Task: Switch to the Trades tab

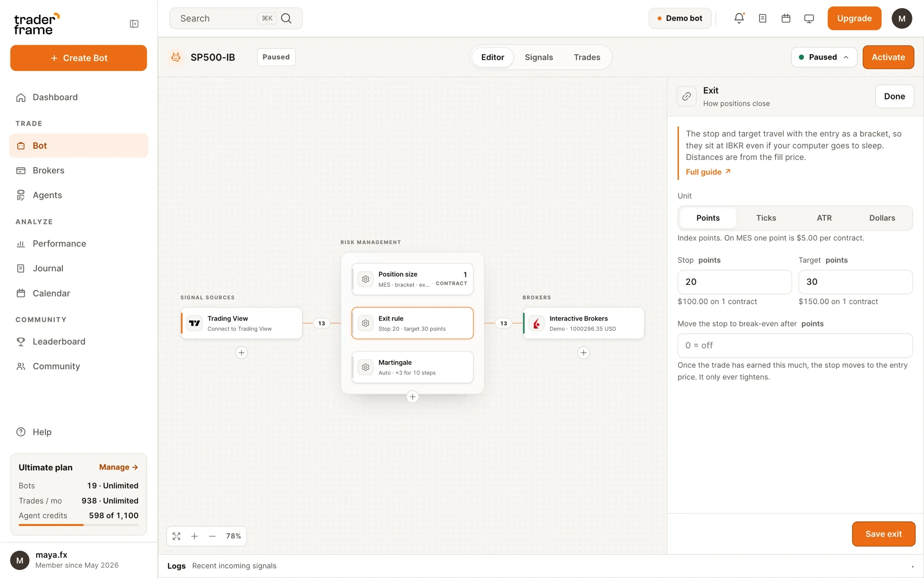Action: pyautogui.click(x=587, y=57)
